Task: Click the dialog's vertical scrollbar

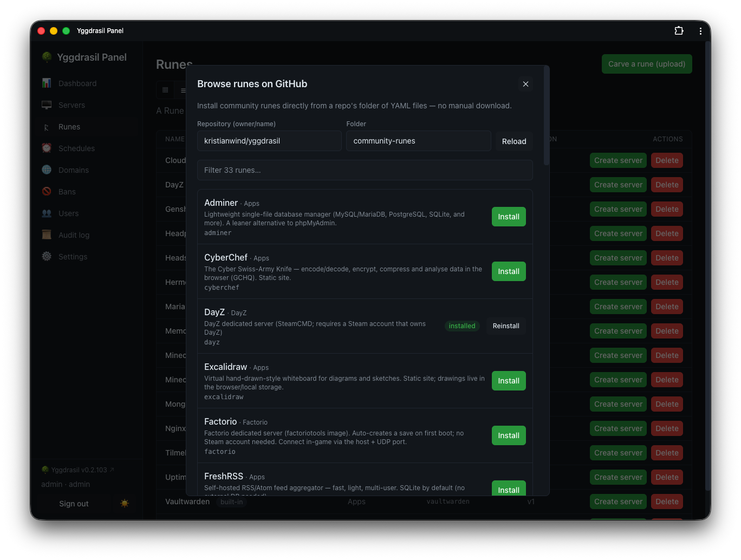Action: coord(547,116)
